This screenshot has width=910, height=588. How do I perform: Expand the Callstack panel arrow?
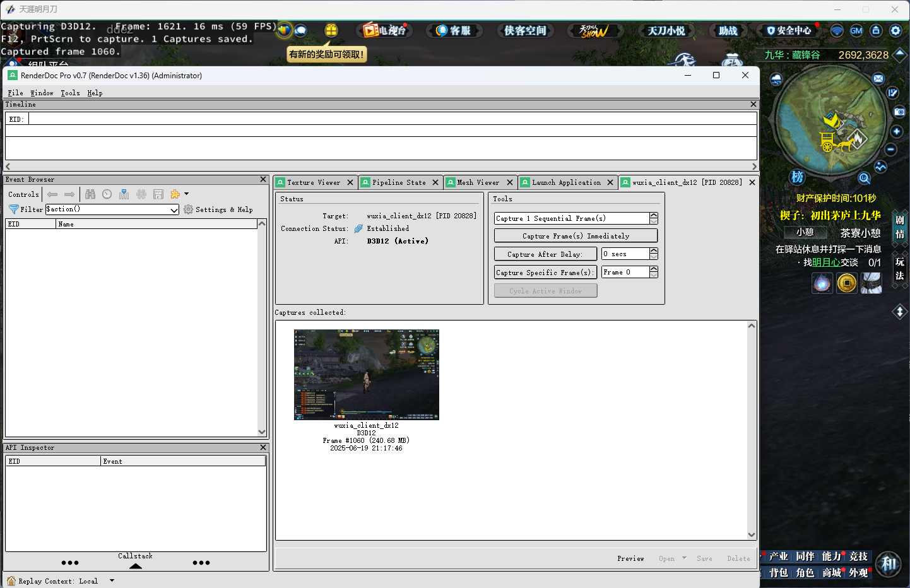point(136,566)
